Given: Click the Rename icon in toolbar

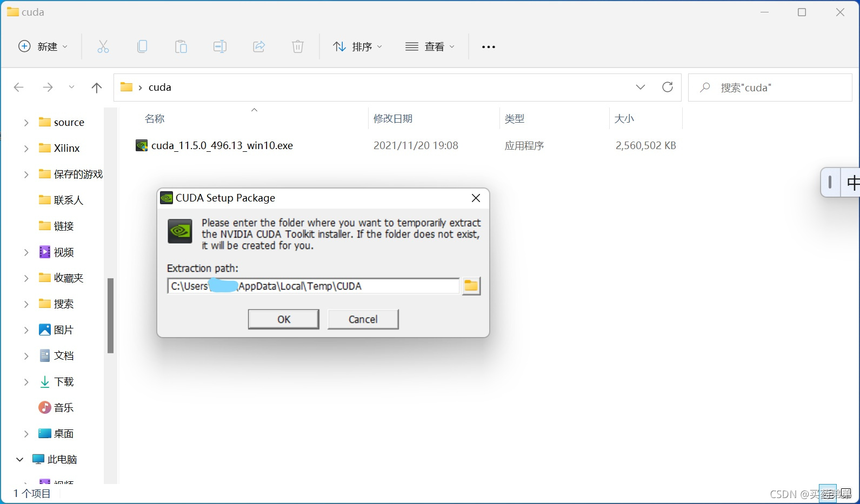Looking at the screenshot, I should click(220, 47).
